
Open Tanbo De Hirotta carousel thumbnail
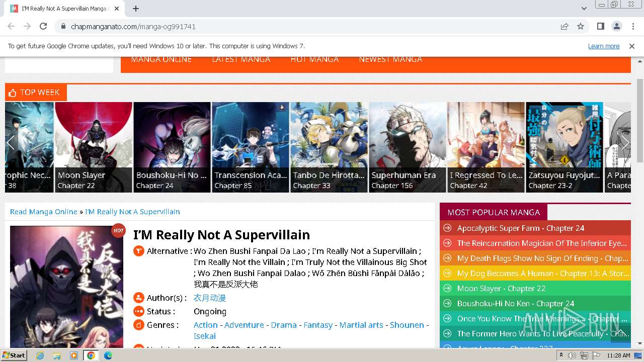[x=329, y=147]
